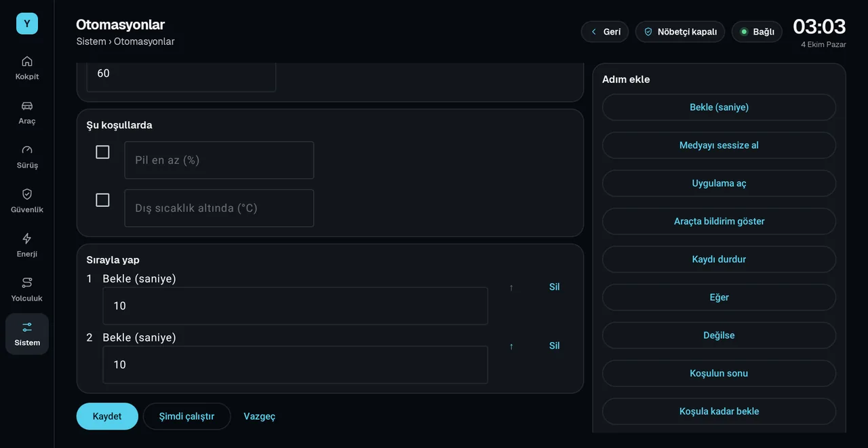Viewport: 868px width, 448px height.
Task: Add the Medyayı sessize al step
Action: tap(719, 145)
